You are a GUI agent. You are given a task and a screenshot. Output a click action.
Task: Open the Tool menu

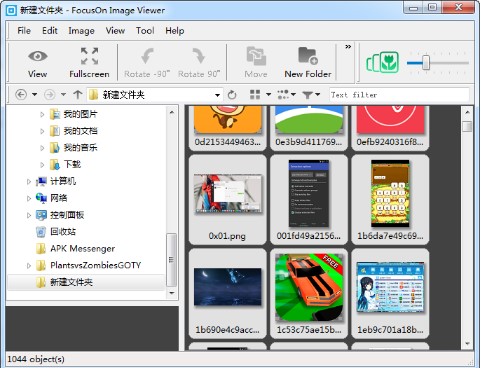[x=145, y=31]
